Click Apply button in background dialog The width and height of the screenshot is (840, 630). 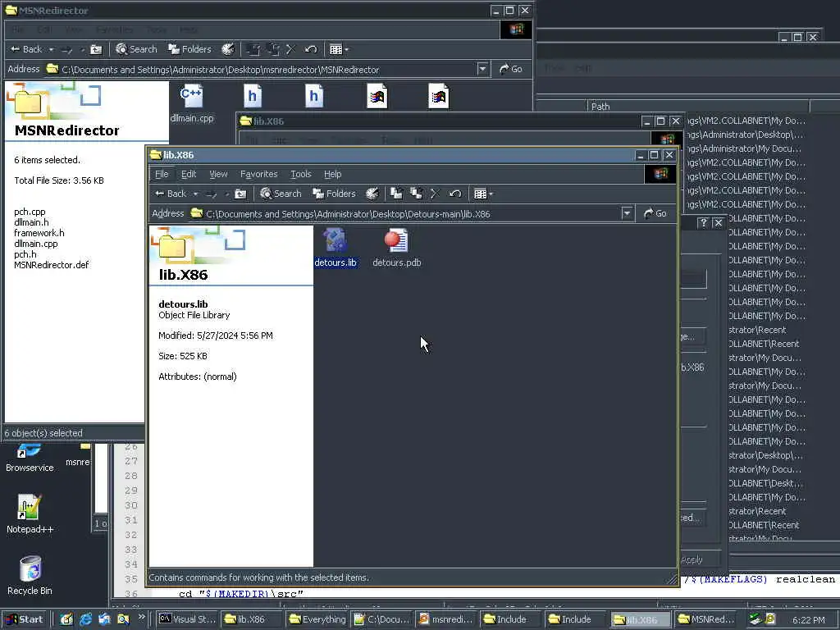[x=692, y=559]
